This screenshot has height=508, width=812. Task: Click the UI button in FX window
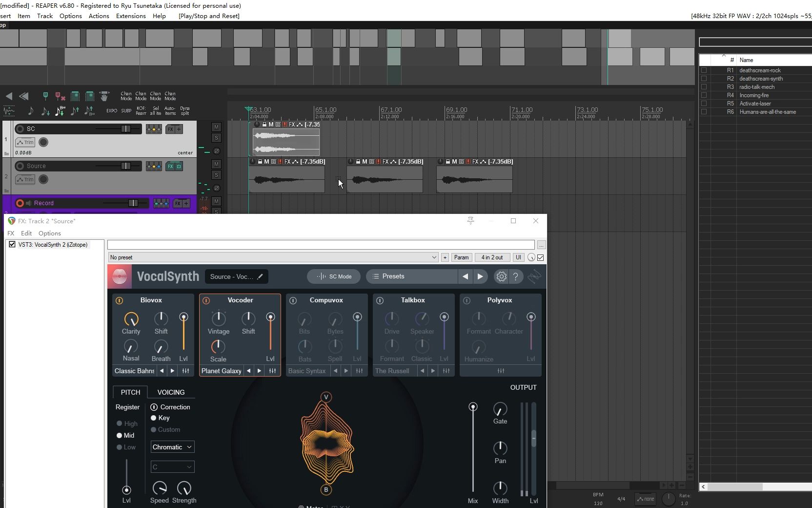pyautogui.click(x=518, y=257)
